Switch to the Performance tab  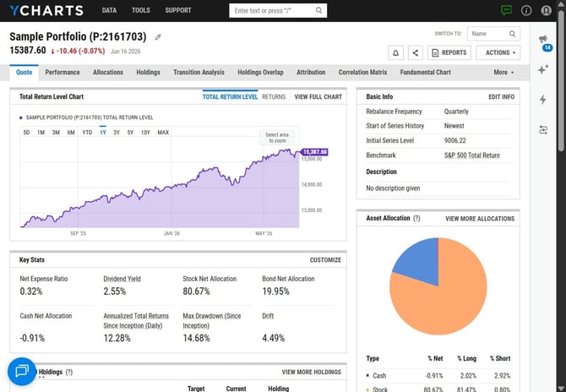[63, 72]
